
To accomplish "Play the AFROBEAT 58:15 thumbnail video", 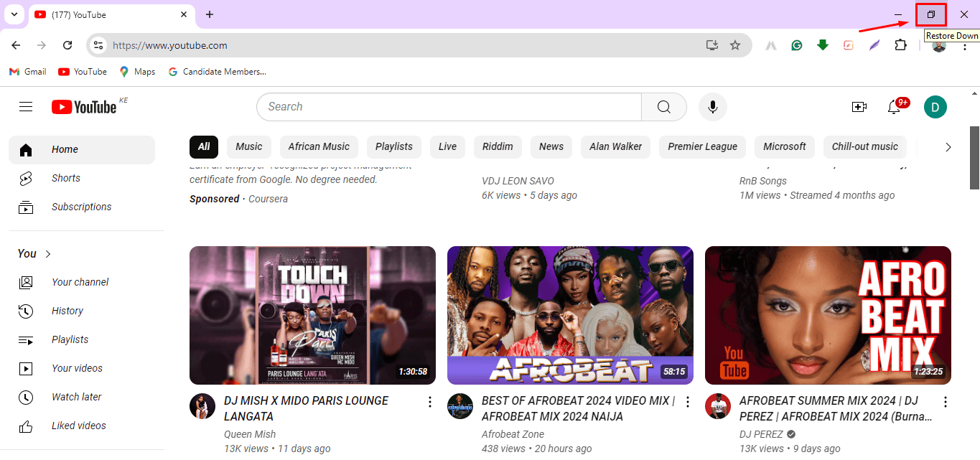I will pos(570,316).
